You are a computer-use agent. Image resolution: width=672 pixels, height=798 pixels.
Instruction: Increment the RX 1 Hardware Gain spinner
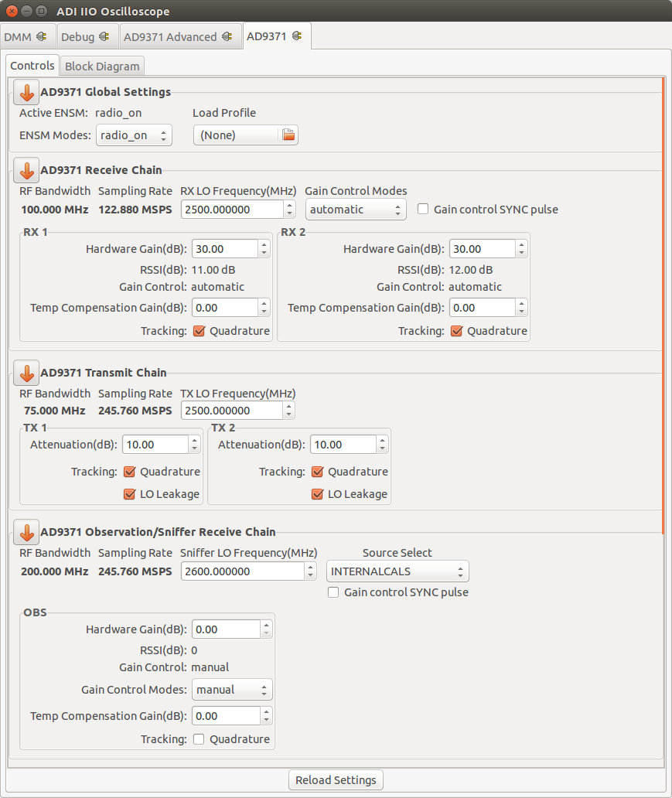[x=265, y=244]
